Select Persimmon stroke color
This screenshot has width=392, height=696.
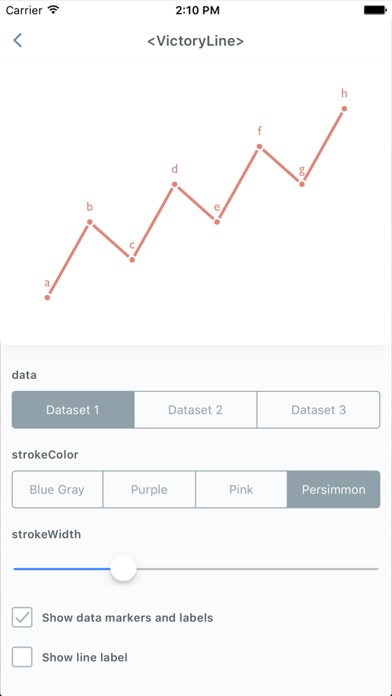[x=333, y=489]
